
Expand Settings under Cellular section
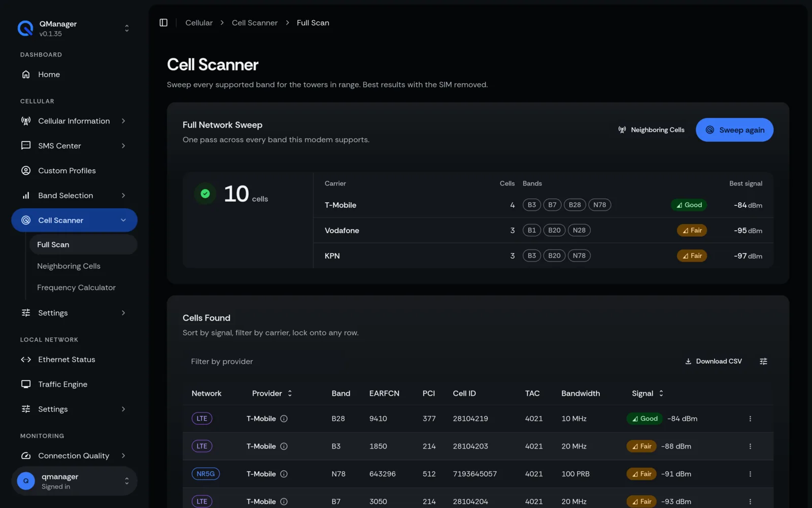74,313
